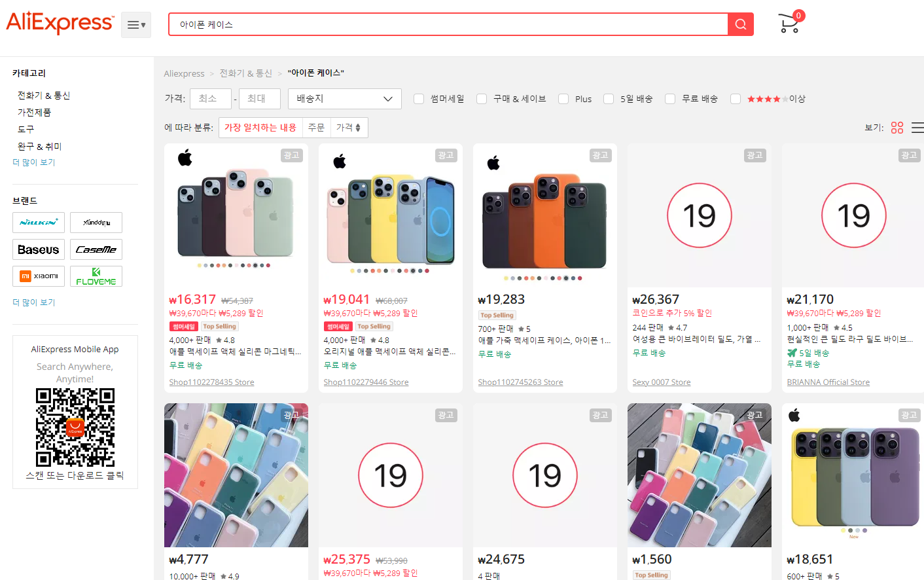Visit Shop1102745263 Store link
Viewport: 924px width, 580px height.
(x=520, y=382)
